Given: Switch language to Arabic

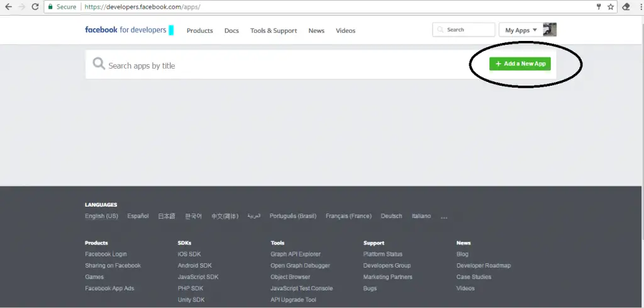Looking at the screenshot, I should (x=254, y=216).
